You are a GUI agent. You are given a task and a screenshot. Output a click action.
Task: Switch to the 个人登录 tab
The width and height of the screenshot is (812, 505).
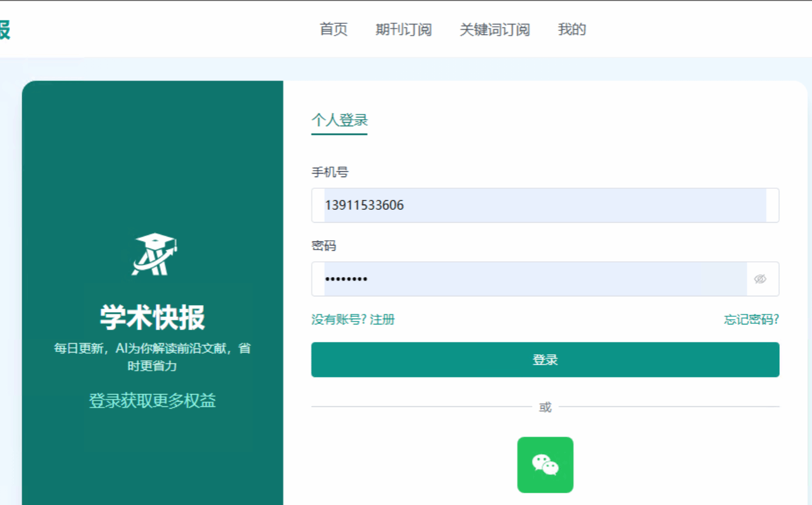click(x=339, y=120)
